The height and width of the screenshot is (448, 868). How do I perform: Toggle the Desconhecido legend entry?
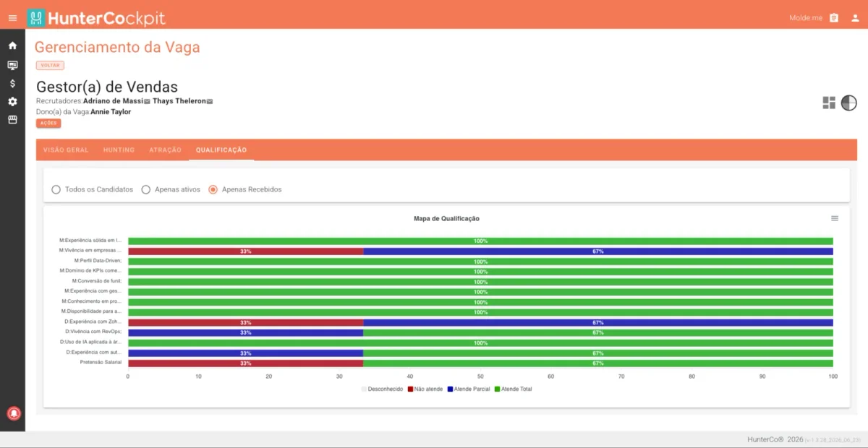pyautogui.click(x=382, y=389)
